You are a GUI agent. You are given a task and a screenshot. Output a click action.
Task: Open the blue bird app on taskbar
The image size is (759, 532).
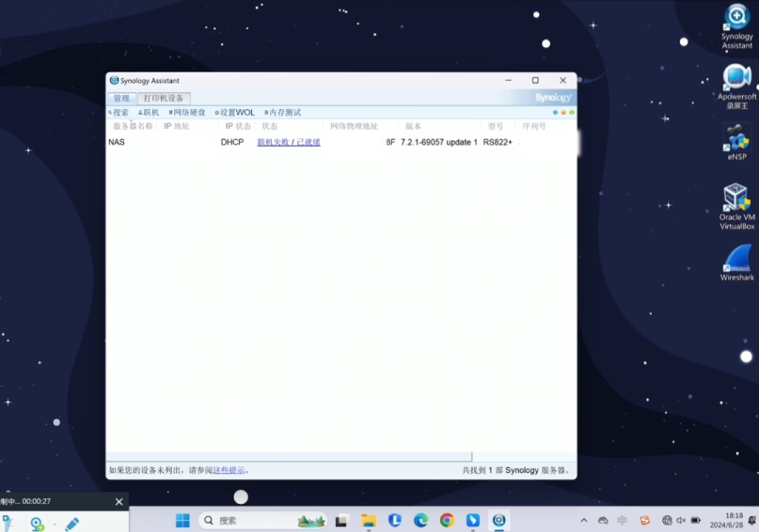tap(473, 521)
